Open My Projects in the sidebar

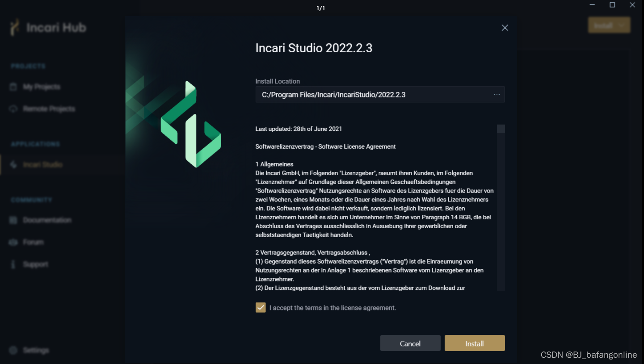coord(42,87)
